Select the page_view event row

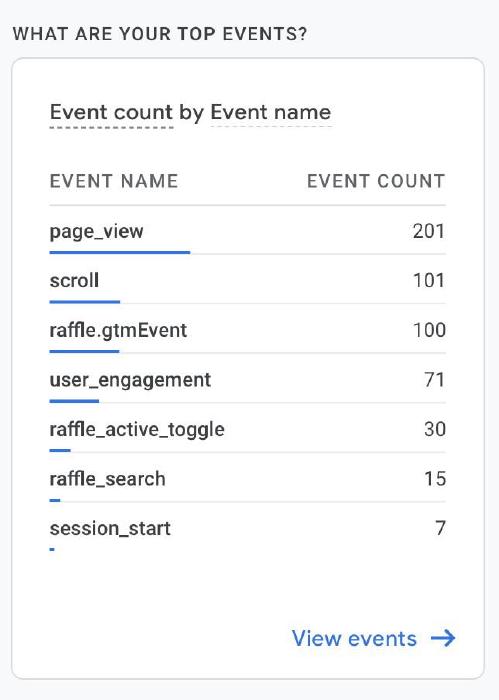click(x=247, y=231)
